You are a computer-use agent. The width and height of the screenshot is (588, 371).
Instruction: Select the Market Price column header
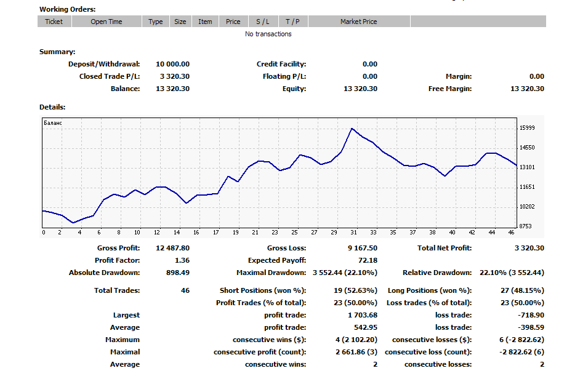pyautogui.click(x=358, y=22)
